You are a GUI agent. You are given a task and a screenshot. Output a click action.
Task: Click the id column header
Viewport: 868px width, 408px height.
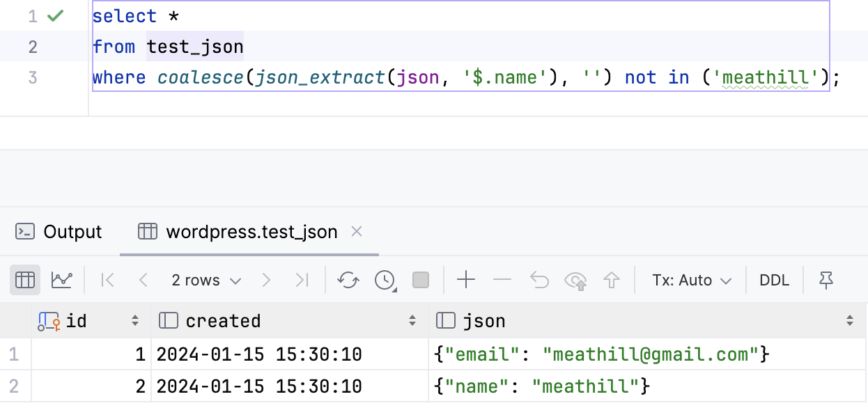[x=77, y=321]
